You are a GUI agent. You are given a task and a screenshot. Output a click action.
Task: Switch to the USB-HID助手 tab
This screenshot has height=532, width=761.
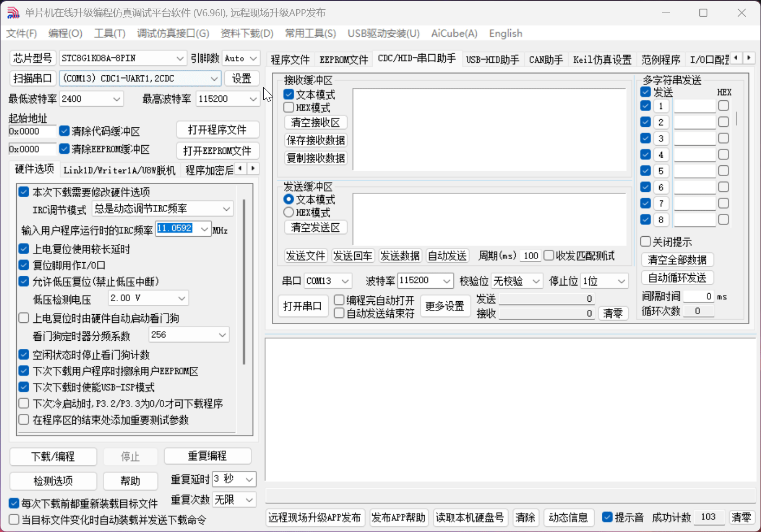click(x=492, y=60)
